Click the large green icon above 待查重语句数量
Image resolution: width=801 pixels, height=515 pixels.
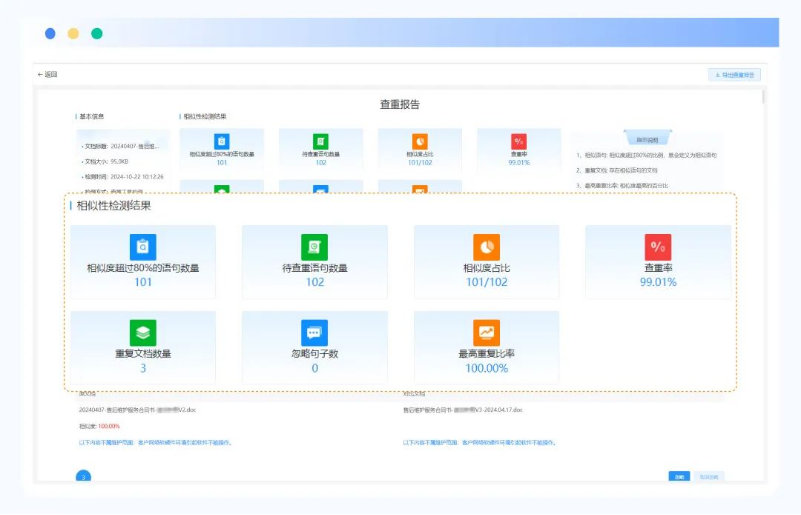315,247
